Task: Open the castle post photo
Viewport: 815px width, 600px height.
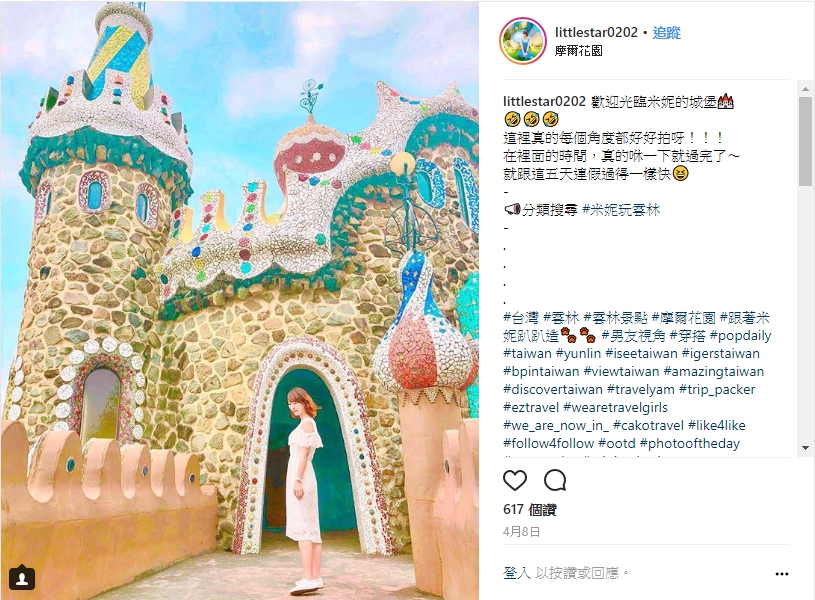Action: pyautogui.click(x=239, y=300)
